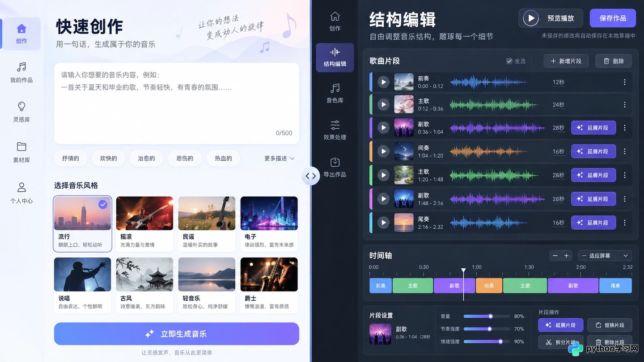Viewport: 644px width, 362px height.
Task: Play the 尾奏 2:16 - 2:32 segment
Action: 383,222
